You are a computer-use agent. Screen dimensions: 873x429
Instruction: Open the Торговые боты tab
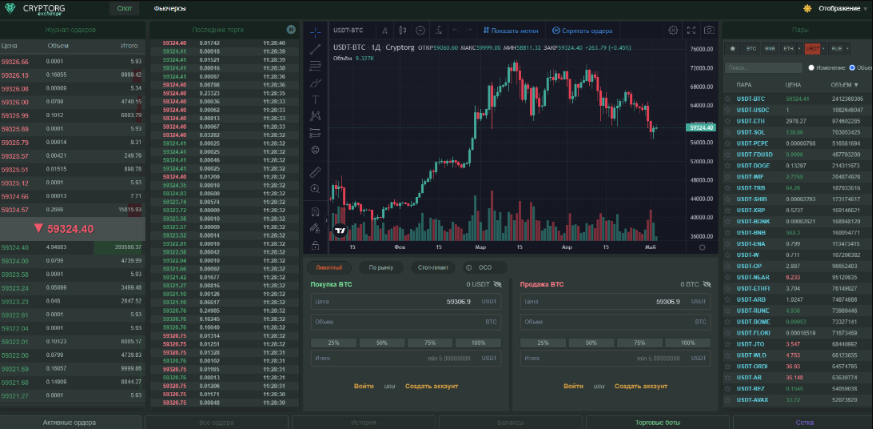[658, 423]
